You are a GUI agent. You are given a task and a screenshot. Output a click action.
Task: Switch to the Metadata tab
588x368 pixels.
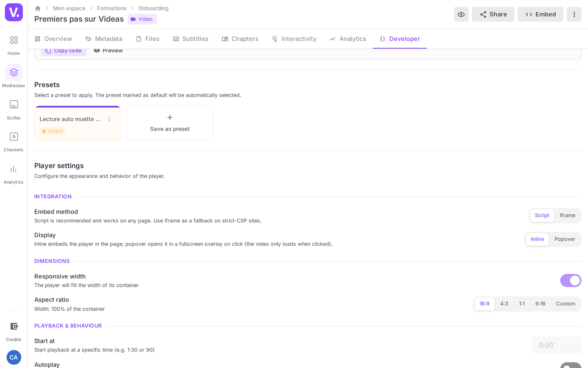pyautogui.click(x=104, y=39)
